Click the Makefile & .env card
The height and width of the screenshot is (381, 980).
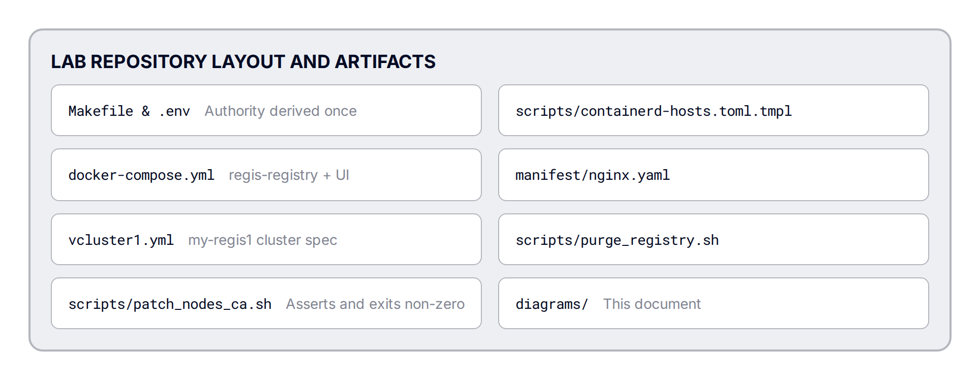(266, 110)
